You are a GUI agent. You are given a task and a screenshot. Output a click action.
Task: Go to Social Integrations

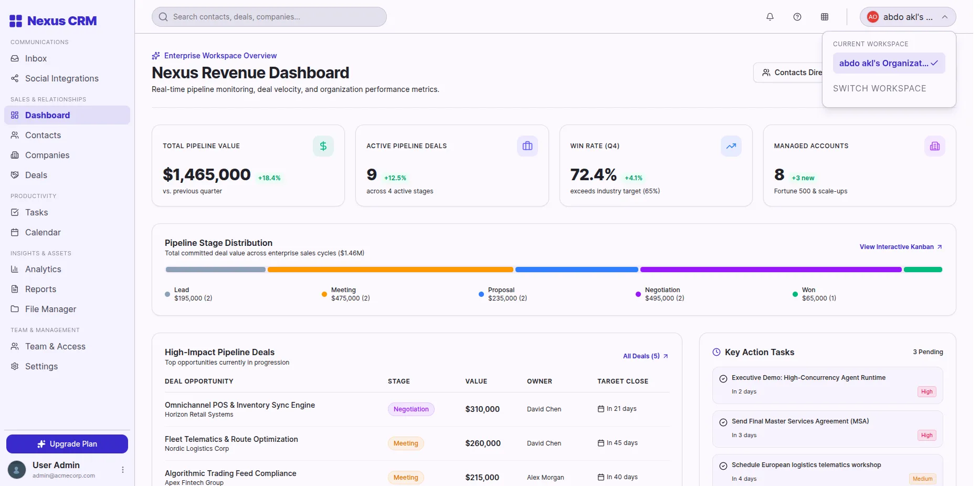click(67, 78)
